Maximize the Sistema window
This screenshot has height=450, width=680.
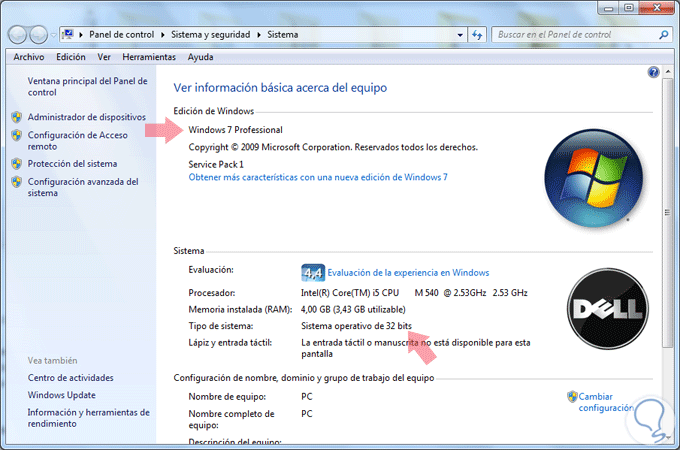click(x=629, y=8)
